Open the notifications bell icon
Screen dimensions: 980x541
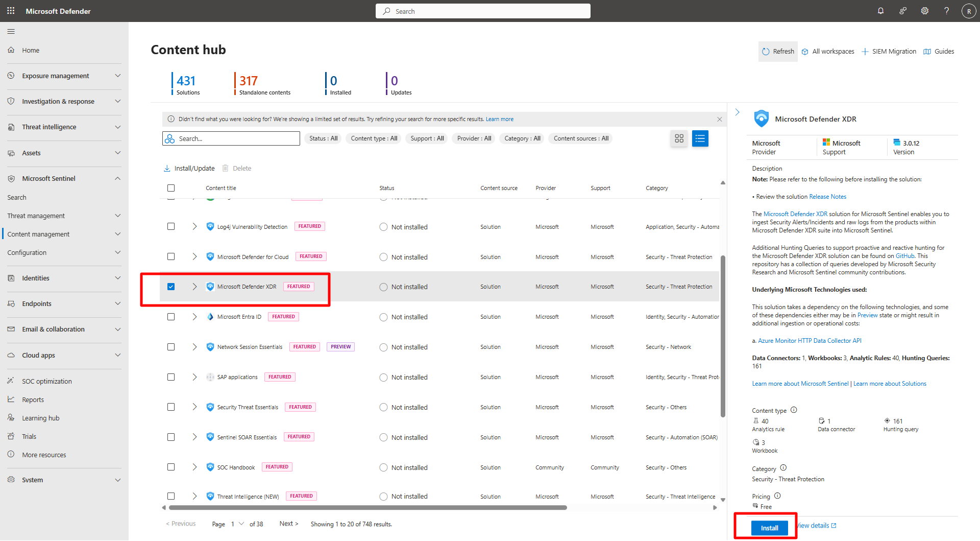point(880,11)
